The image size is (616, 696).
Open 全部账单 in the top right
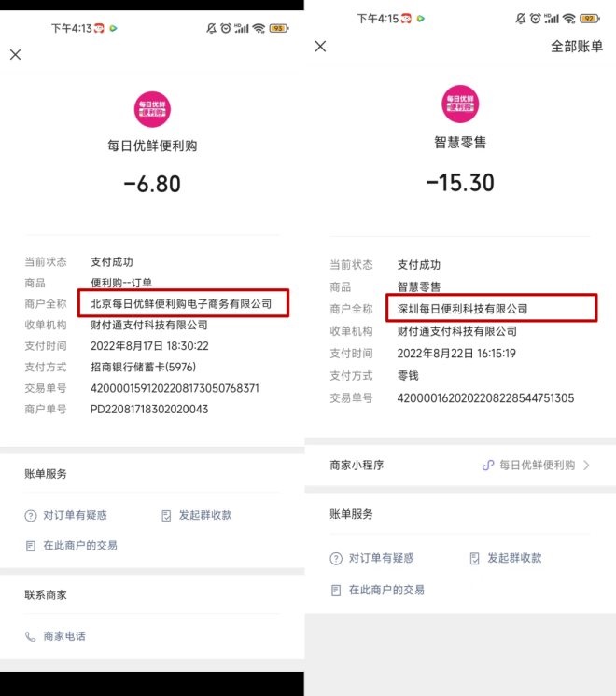[577, 47]
